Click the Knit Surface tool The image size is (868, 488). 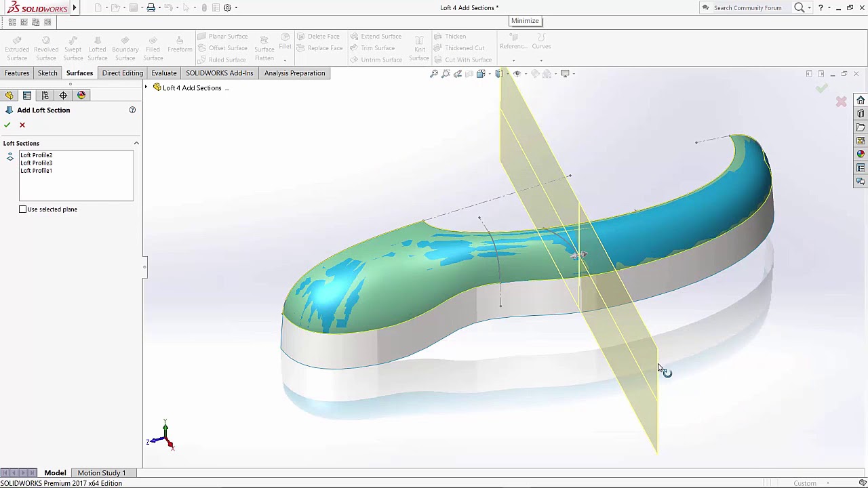(x=419, y=48)
